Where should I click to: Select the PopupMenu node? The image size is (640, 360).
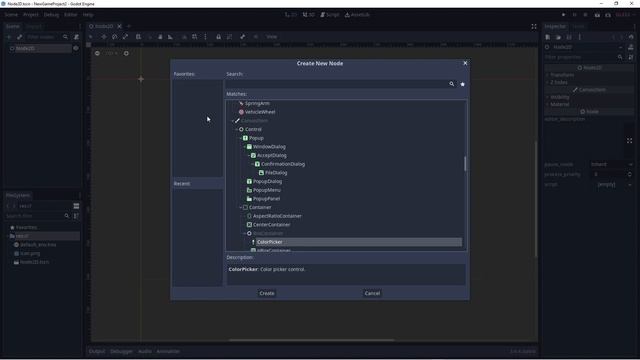[x=267, y=190]
